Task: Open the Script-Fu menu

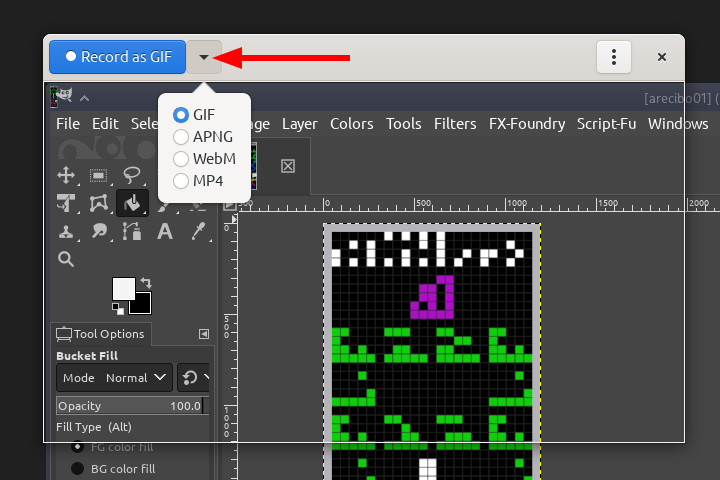Action: pos(607,124)
